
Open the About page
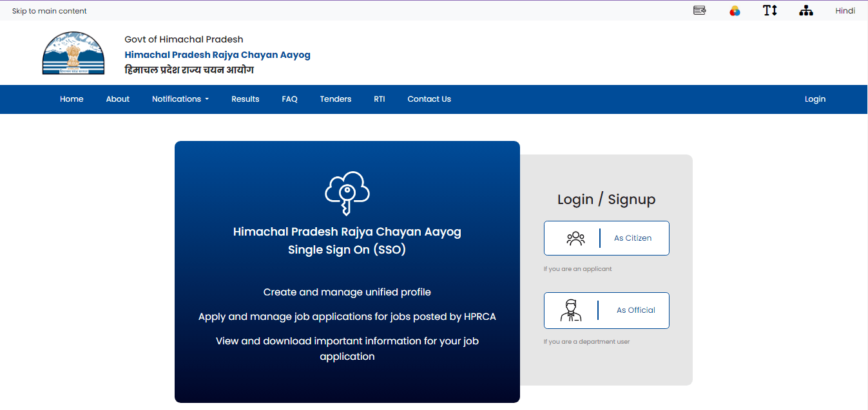118,99
